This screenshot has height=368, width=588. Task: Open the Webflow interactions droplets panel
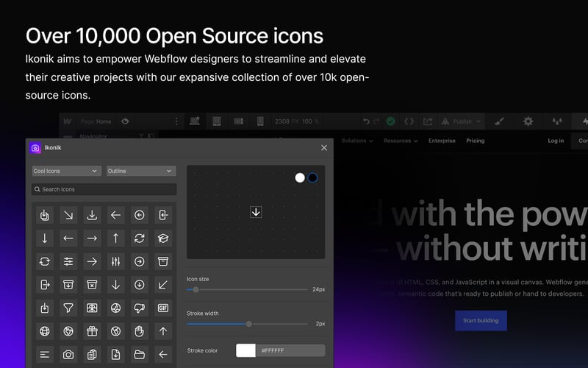pos(557,121)
